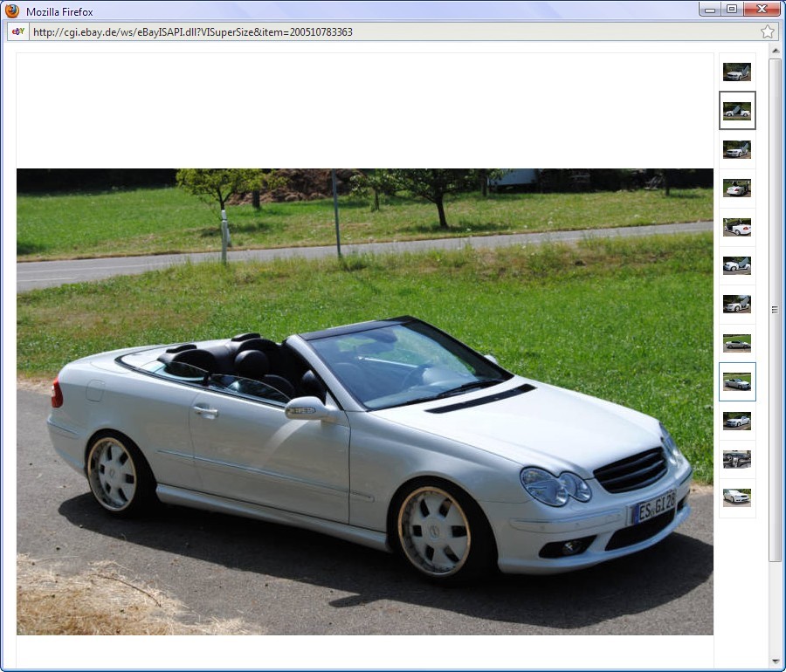This screenshot has width=786, height=672.
Task: Close the eBay super size image window
Action: [x=762, y=10]
